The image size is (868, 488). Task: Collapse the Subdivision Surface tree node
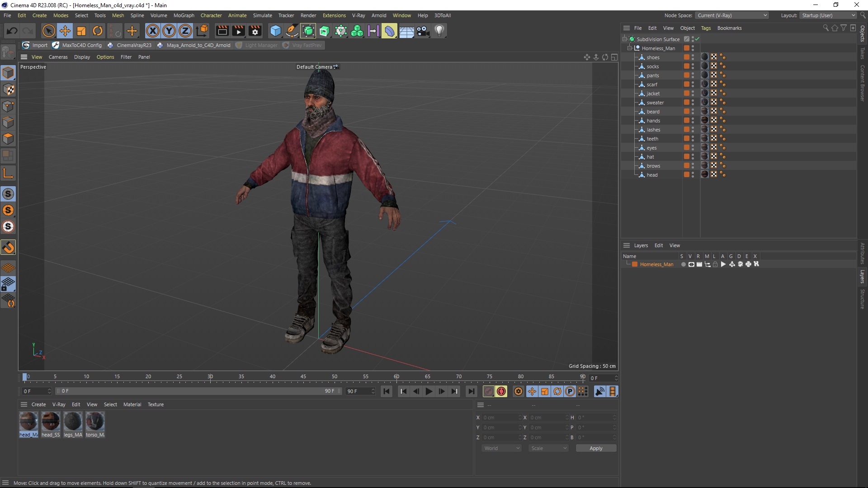(624, 39)
